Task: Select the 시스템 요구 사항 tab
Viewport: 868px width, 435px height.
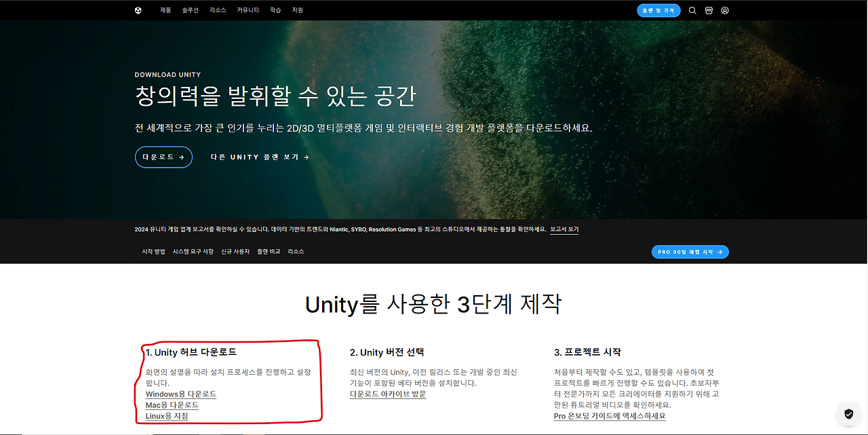Action: 193,251
